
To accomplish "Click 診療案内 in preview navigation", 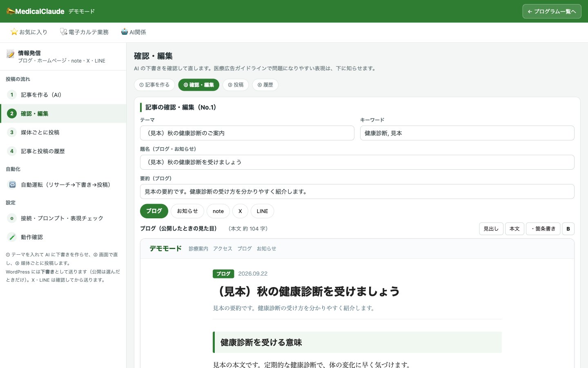I will 198,249.
